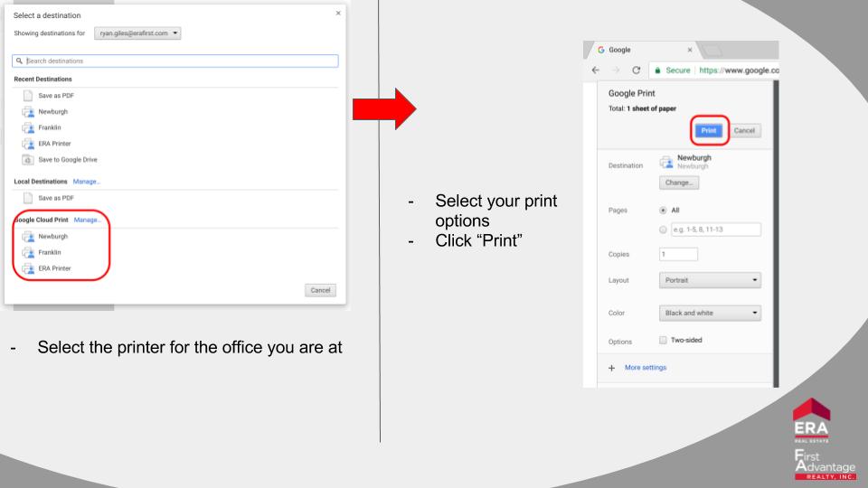Viewport: 868px width, 488px height.
Task: Click the address bar URL https://www.google.co
Action: (739, 70)
